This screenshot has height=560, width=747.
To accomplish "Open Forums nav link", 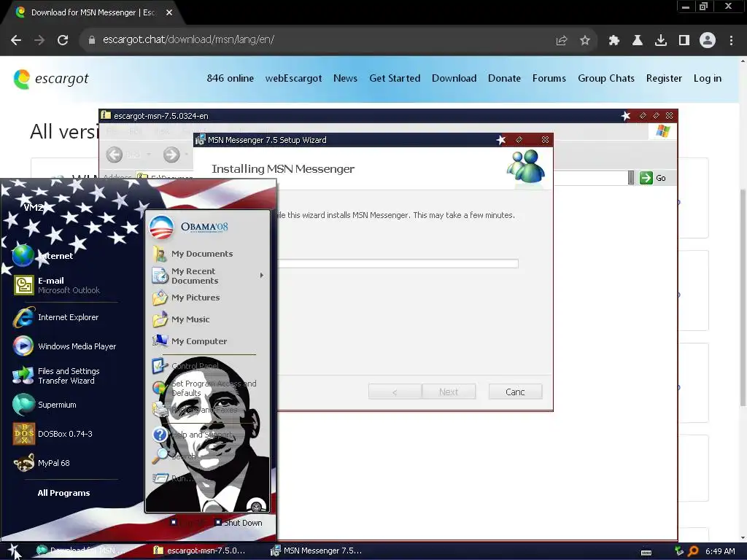I will coord(549,78).
